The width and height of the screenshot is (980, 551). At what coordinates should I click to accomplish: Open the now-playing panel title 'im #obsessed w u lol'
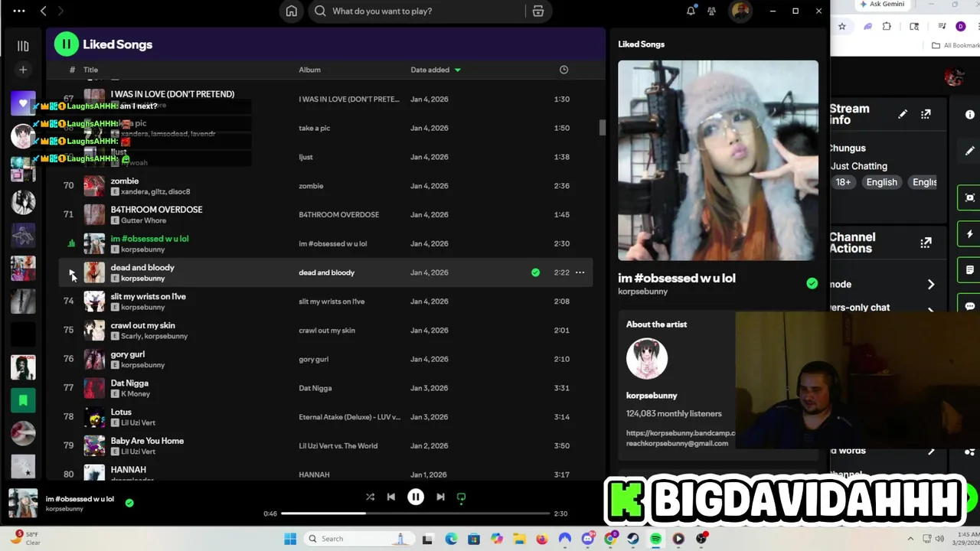(677, 278)
